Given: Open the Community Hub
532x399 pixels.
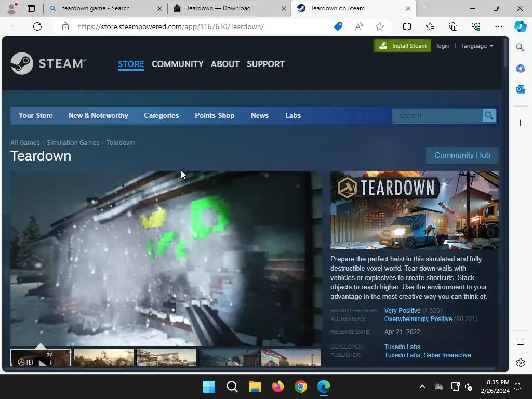Looking at the screenshot, I should tap(462, 155).
